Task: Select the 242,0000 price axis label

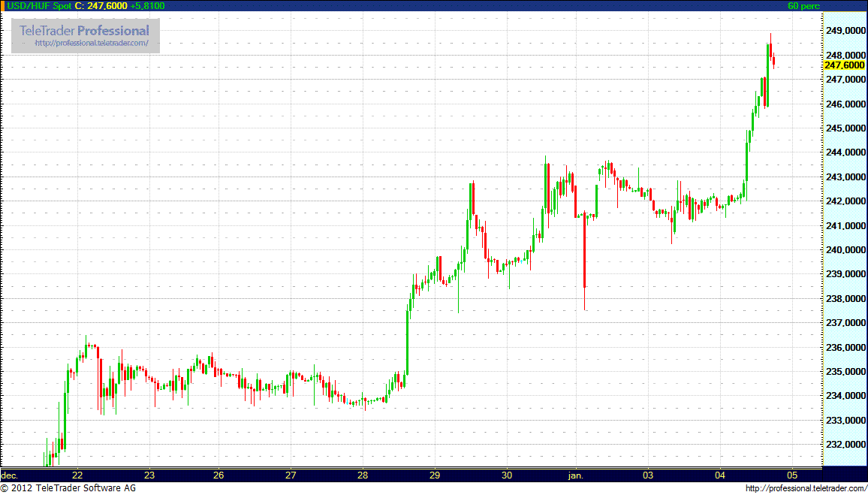Action: [x=846, y=201]
